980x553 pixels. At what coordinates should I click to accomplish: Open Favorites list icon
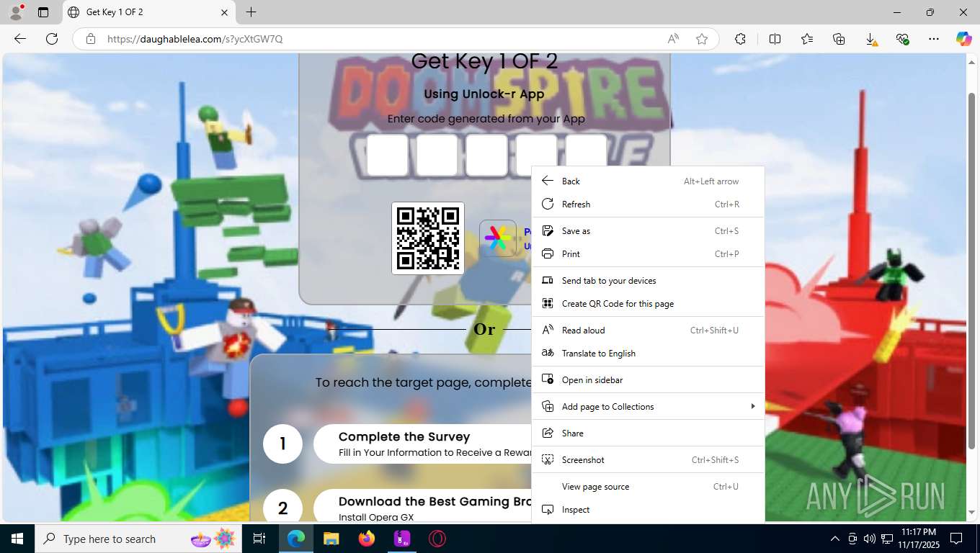pos(806,39)
